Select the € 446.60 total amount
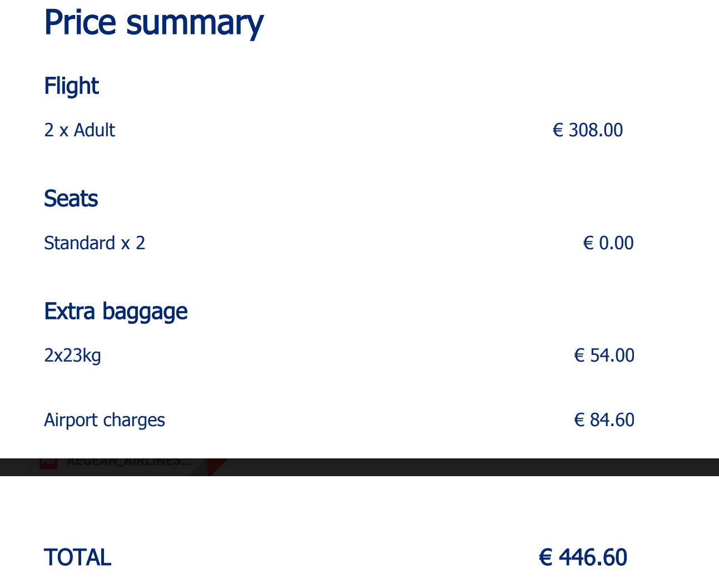 tap(583, 557)
